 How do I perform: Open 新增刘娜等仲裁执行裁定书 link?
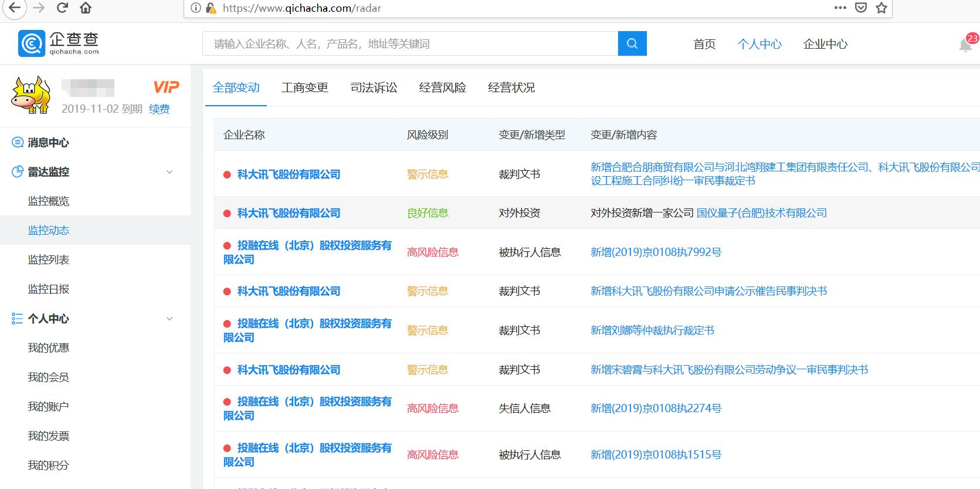pyautogui.click(x=652, y=331)
